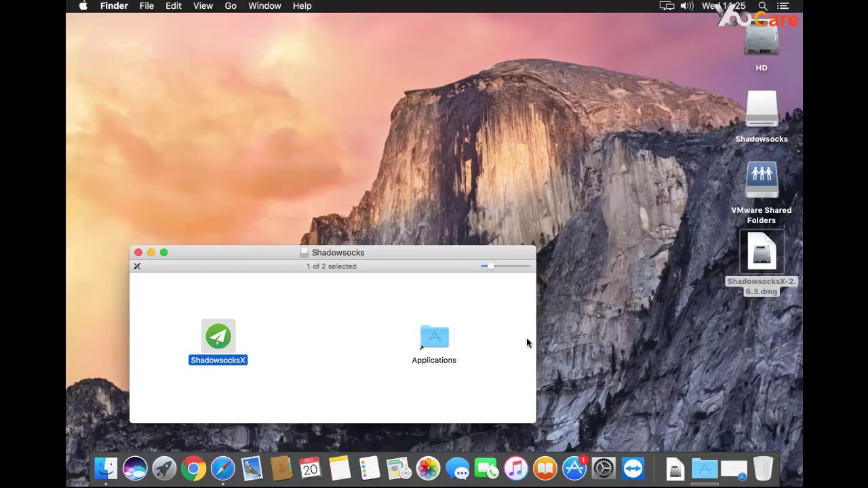
Task: Open Finder from the Dock
Action: pos(106,468)
